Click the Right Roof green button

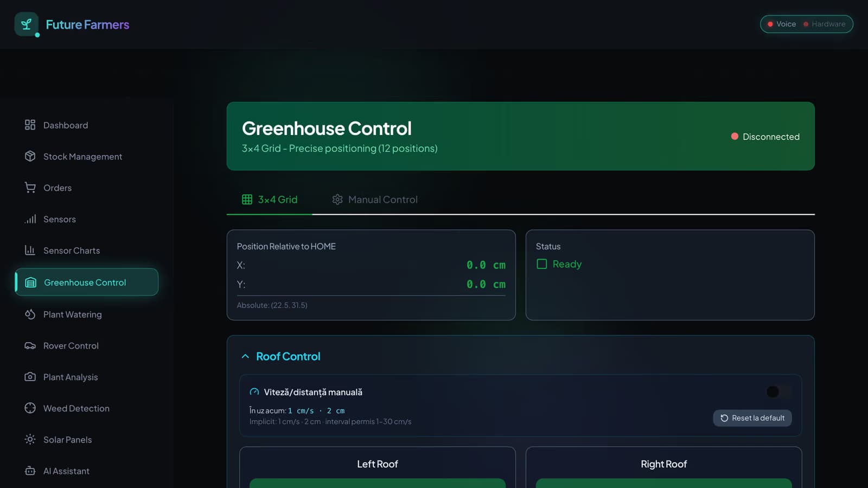[664, 483]
